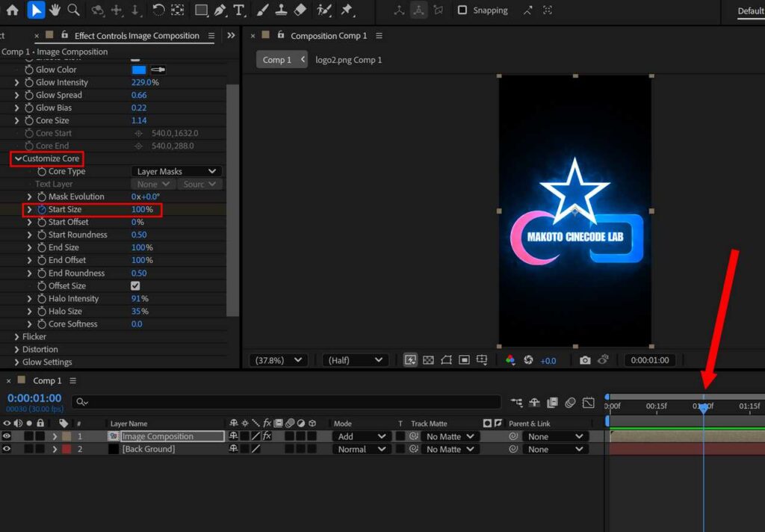The image size is (765, 532).
Task: Expand the Glow Settings group
Action: click(17, 362)
